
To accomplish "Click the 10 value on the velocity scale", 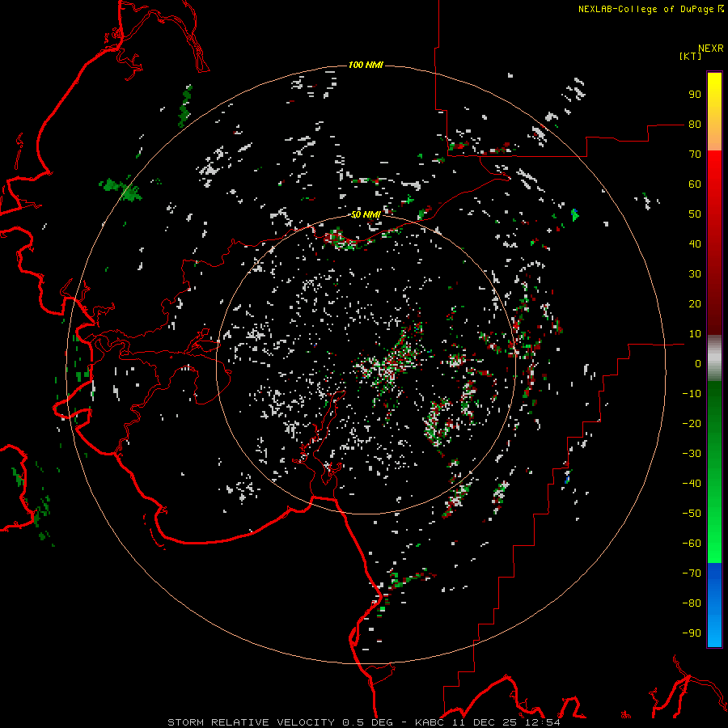I will click(695, 334).
